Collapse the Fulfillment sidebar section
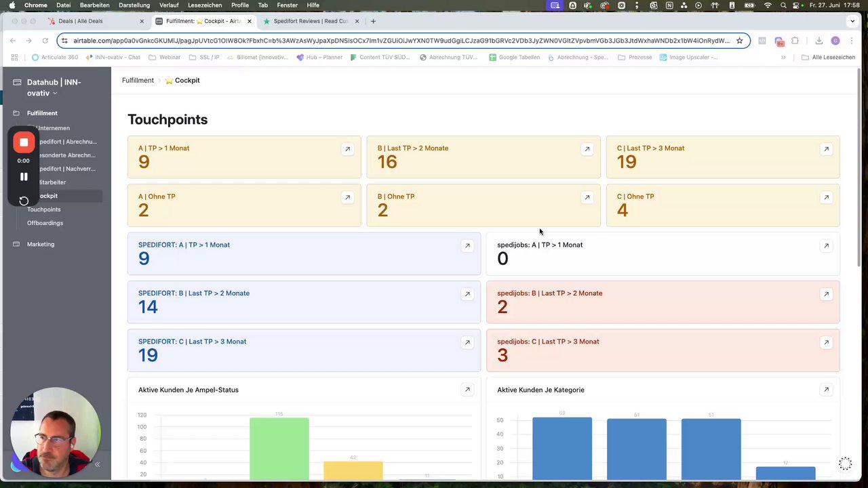 click(42, 113)
